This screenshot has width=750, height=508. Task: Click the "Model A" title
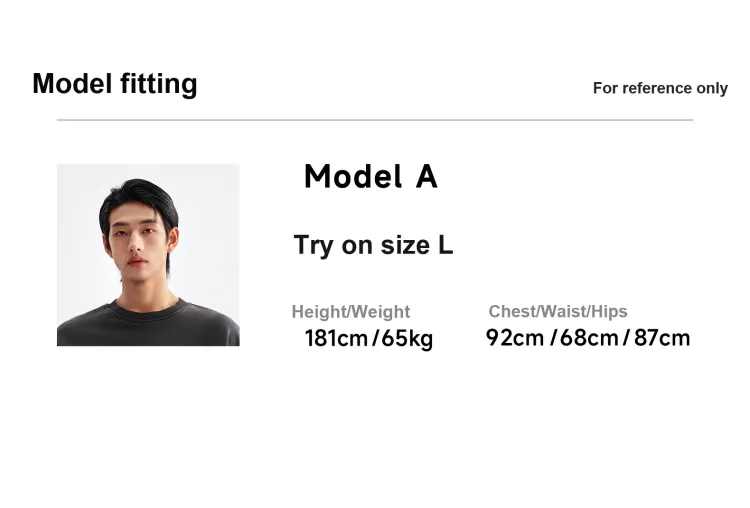tap(371, 177)
